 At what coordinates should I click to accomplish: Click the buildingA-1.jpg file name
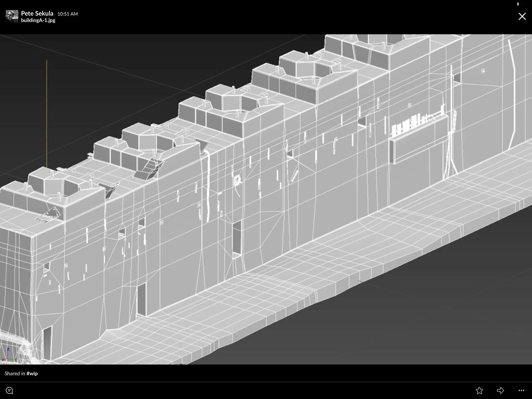pyautogui.click(x=38, y=20)
